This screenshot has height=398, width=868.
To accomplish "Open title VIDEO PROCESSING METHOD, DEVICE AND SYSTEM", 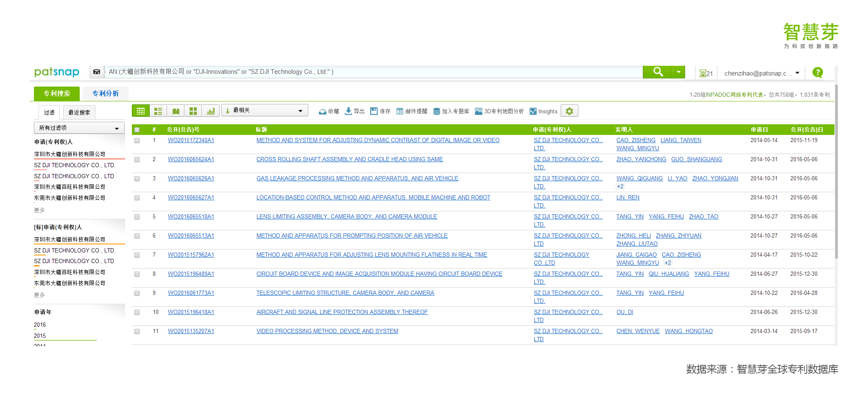I will click(327, 331).
